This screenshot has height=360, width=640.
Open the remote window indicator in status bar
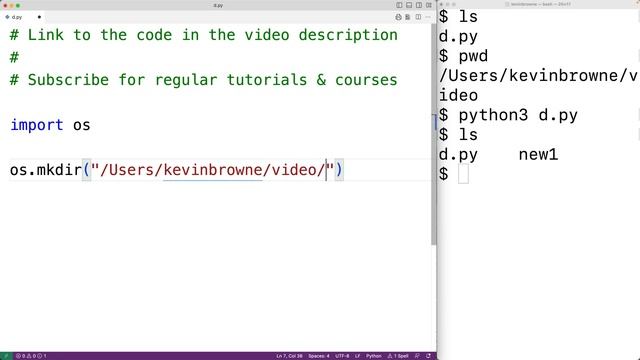tap(6, 356)
